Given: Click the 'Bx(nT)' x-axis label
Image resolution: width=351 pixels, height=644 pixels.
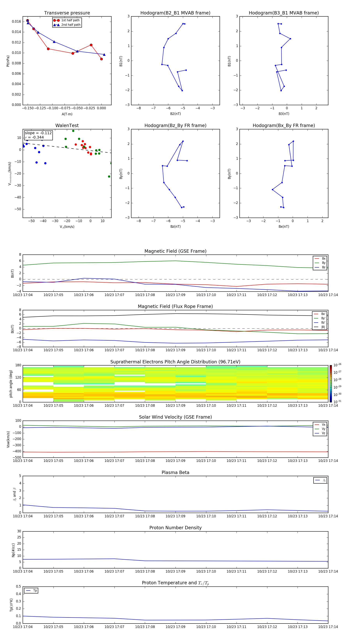Looking at the screenshot, I should pos(284,227).
